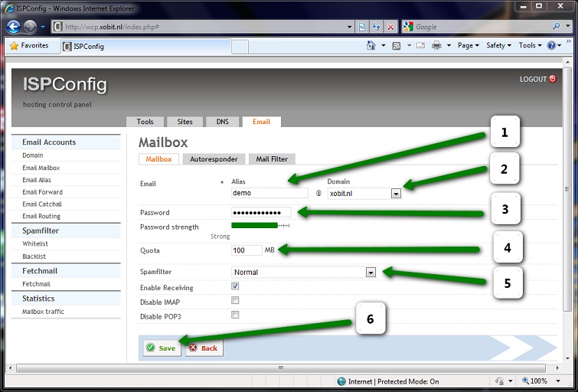Uncheck the Enable Receiving checkbox
Viewport: 578px width, 392px height.
point(235,286)
